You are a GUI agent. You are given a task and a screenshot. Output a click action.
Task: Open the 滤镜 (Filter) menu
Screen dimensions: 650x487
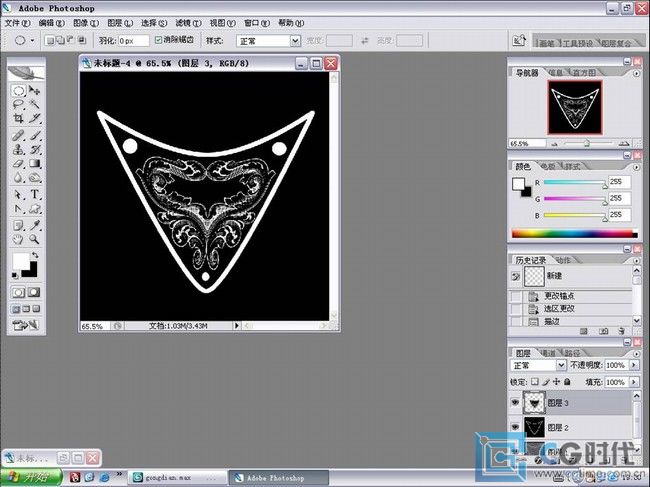[188, 23]
